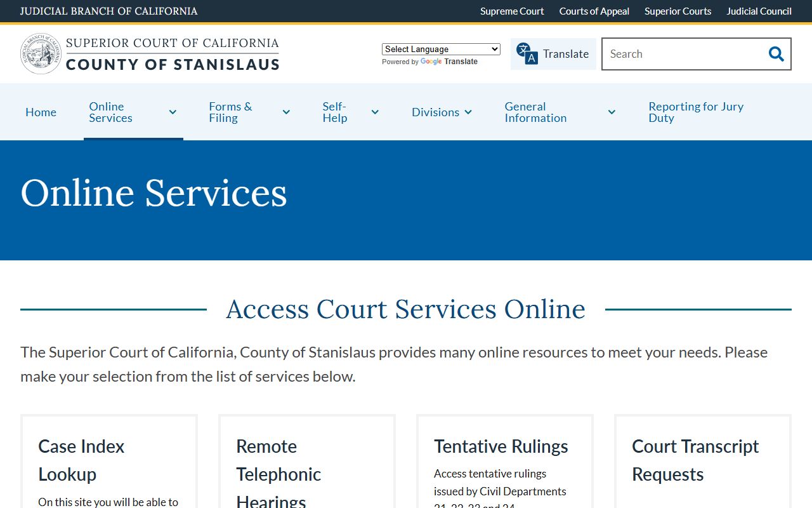Image resolution: width=812 pixels, height=508 pixels.
Task: Open the General Information nav item
Action: pyautogui.click(x=535, y=112)
